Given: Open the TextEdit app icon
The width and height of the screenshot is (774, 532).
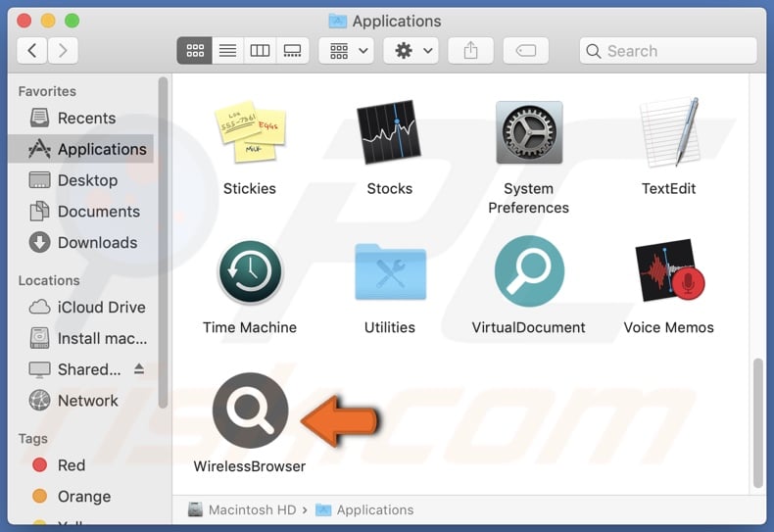Looking at the screenshot, I should pos(669,132).
